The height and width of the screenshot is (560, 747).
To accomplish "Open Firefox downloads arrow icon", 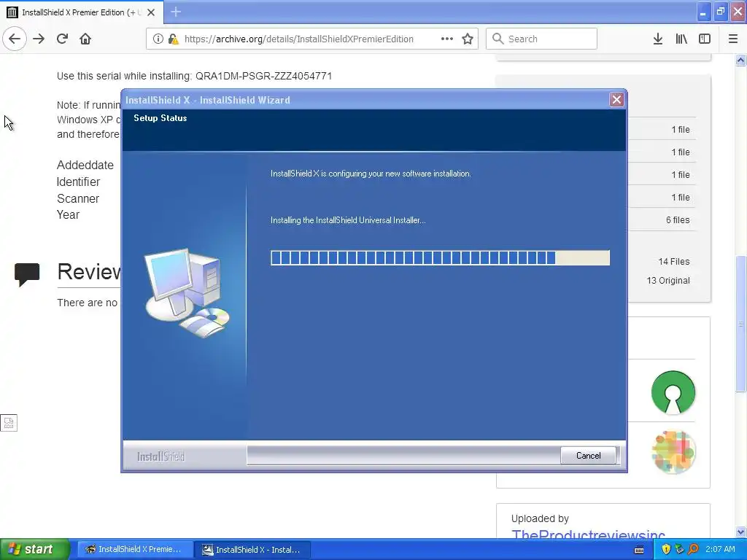I will (657, 39).
